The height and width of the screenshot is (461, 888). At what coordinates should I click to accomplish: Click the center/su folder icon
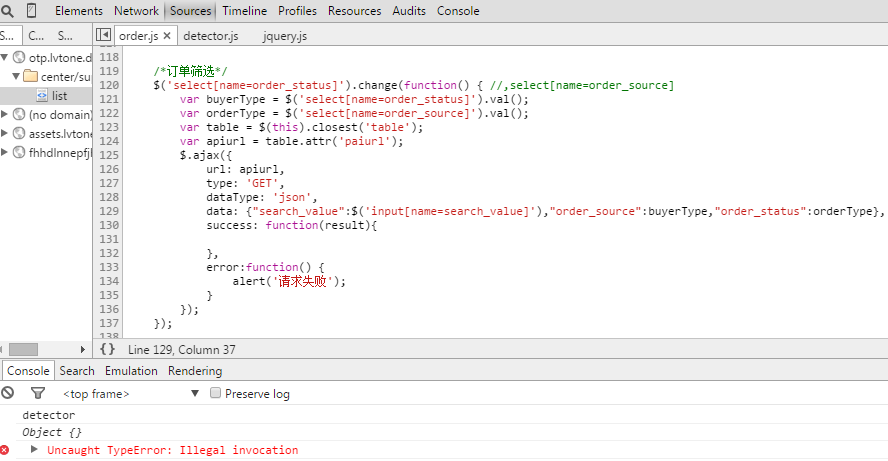pos(31,76)
